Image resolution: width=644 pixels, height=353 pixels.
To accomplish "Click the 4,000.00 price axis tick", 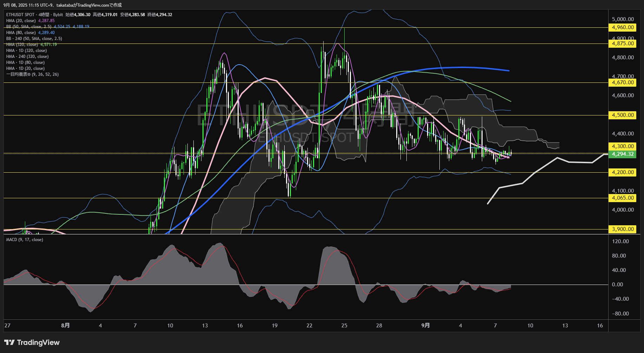I will point(623,210).
